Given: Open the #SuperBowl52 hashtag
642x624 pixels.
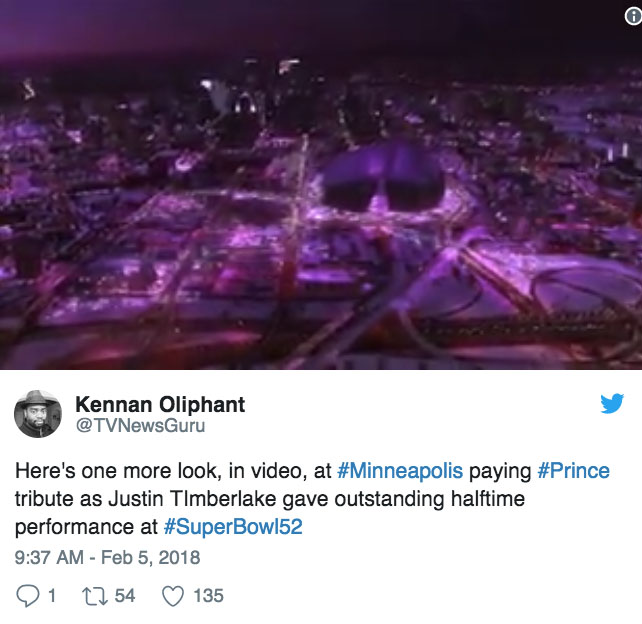Looking at the screenshot, I should (x=233, y=527).
